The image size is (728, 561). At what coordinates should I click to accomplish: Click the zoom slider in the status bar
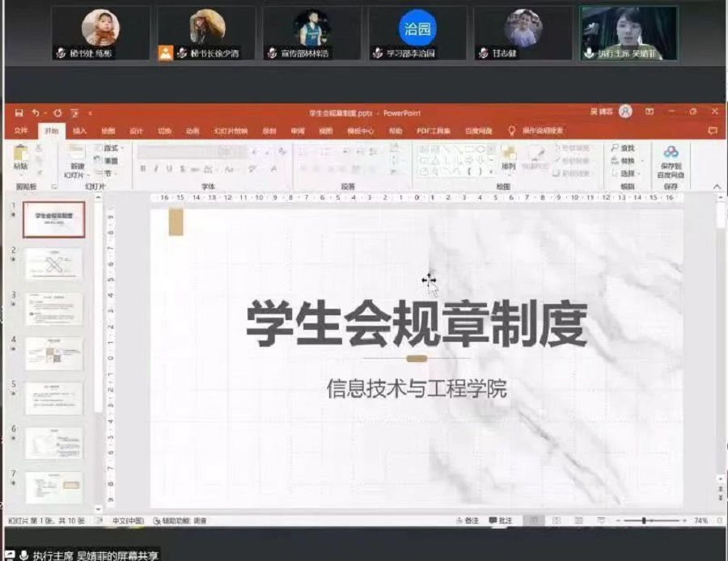[644, 521]
